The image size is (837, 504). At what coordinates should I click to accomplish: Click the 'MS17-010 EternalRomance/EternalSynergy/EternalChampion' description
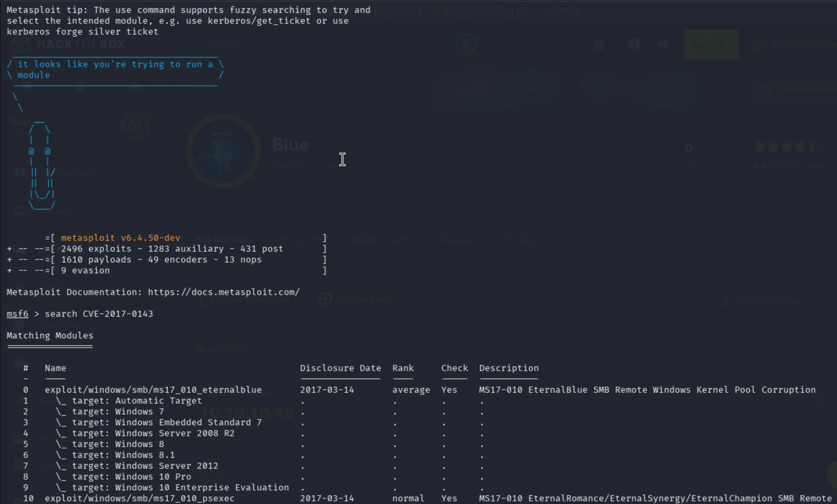(x=655, y=498)
